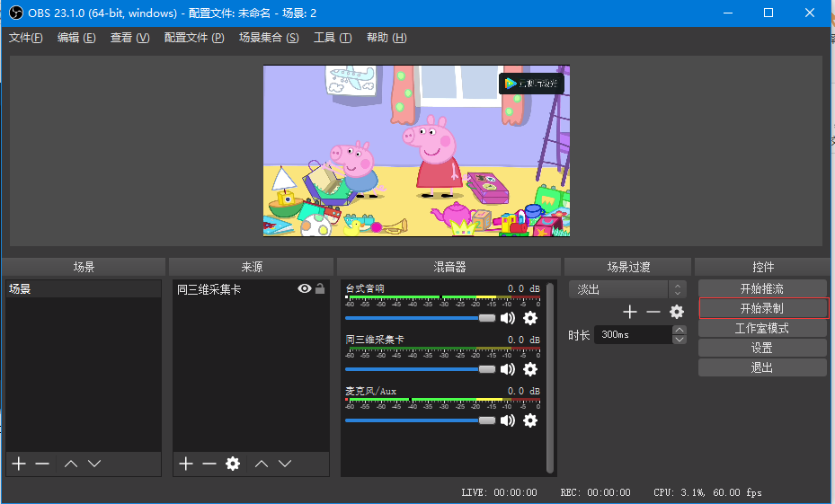The image size is (835, 504).
Task: Select 场景 in scenes list
Action: [x=84, y=289]
